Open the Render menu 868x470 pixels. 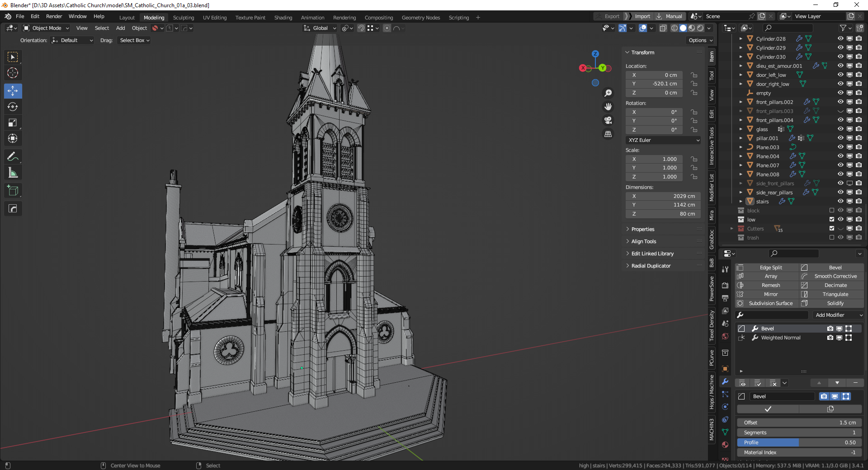[54, 16]
